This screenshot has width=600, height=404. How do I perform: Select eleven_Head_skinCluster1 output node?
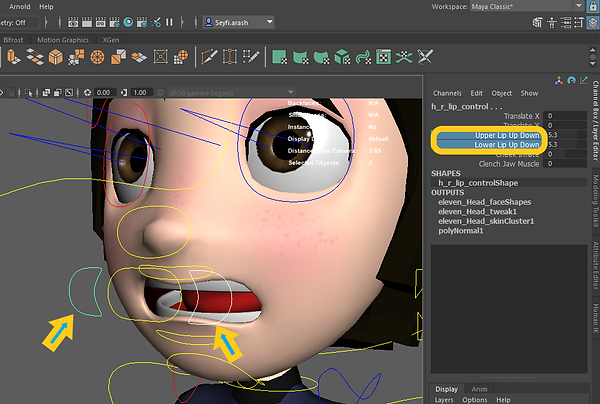pyautogui.click(x=486, y=221)
